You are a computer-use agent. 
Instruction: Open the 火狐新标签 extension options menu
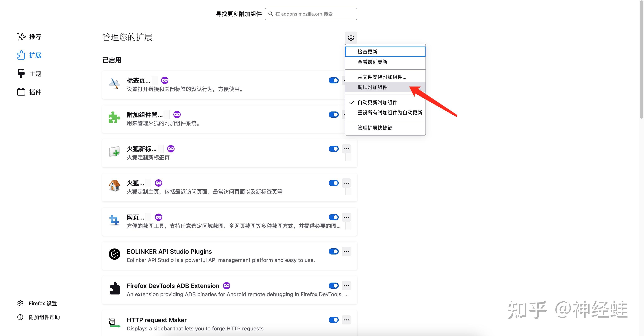click(x=347, y=149)
